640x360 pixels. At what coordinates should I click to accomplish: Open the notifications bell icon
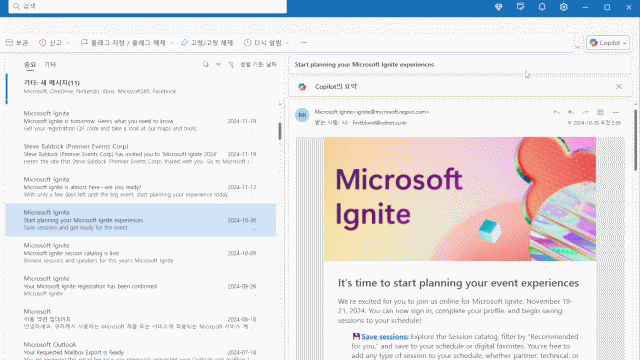[542, 7]
